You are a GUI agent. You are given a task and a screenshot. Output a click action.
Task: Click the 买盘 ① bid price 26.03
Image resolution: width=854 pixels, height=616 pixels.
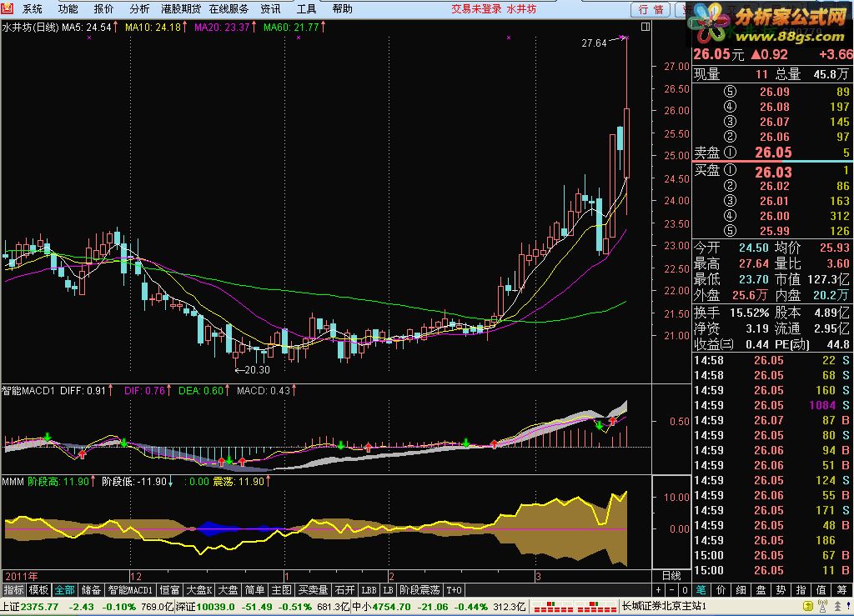[x=773, y=172]
